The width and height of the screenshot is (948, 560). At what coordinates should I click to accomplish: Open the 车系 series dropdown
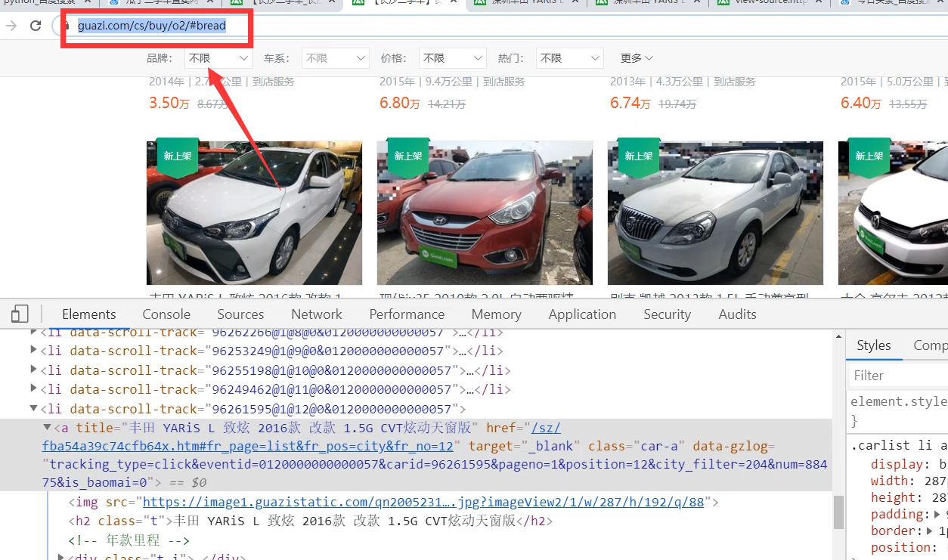[335, 58]
